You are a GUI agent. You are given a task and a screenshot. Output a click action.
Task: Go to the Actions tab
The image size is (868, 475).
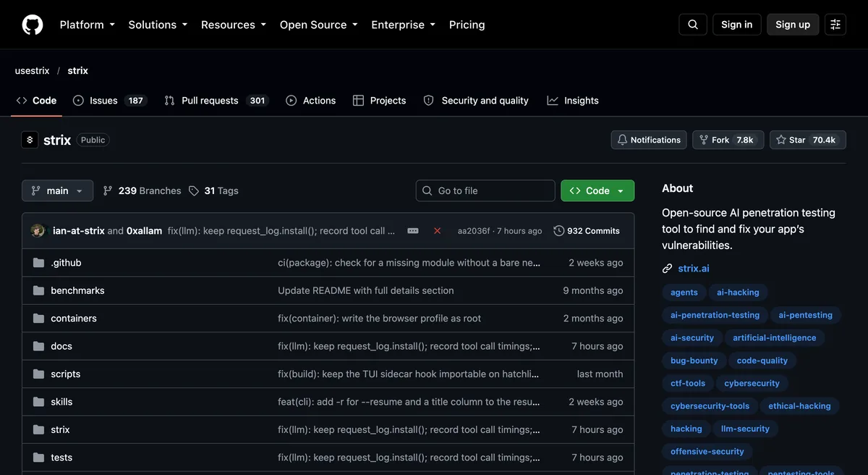click(x=311, y=101)
